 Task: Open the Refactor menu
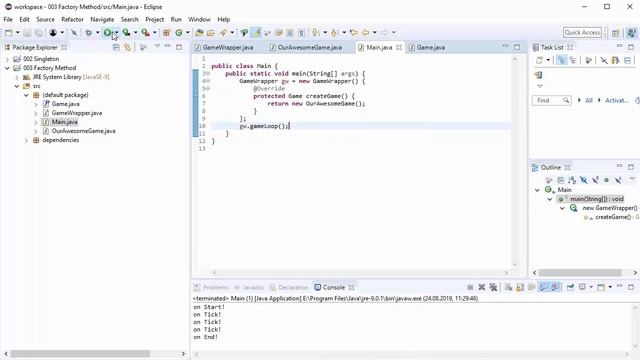click(72, 19)
